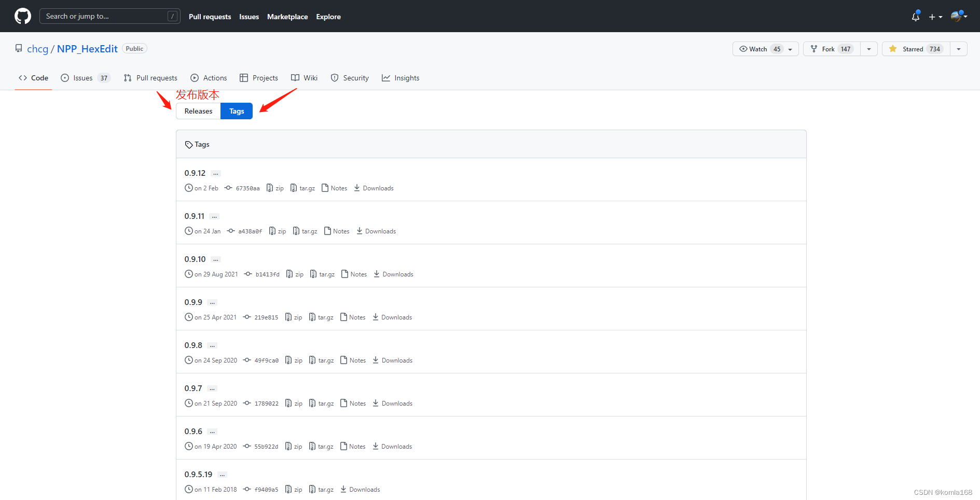Open commit b1413fd
Image resolution: width=980 pixels, height=500 pixels.
click(262, 274)
